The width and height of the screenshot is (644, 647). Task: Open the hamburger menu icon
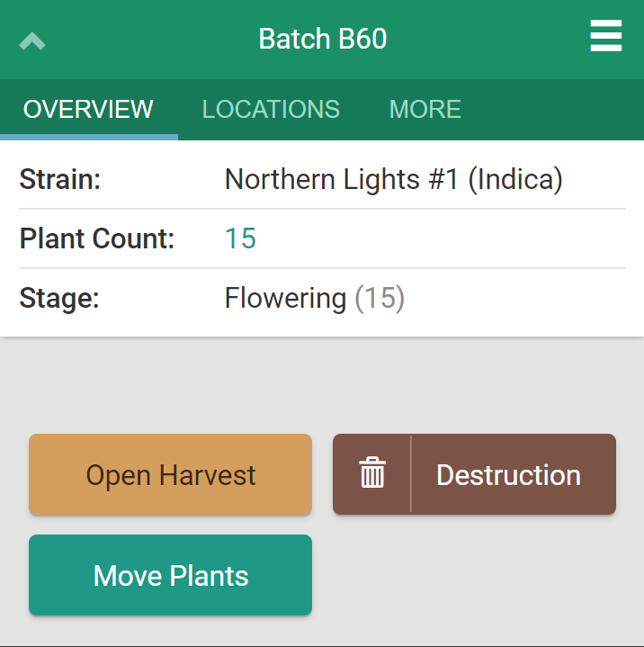606,37
